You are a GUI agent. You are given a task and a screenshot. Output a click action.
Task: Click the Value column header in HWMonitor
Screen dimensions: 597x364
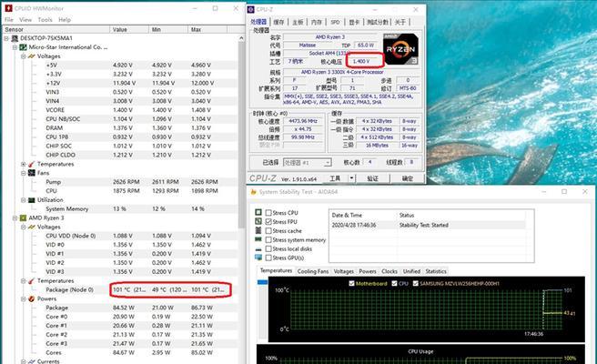[129, 29]
